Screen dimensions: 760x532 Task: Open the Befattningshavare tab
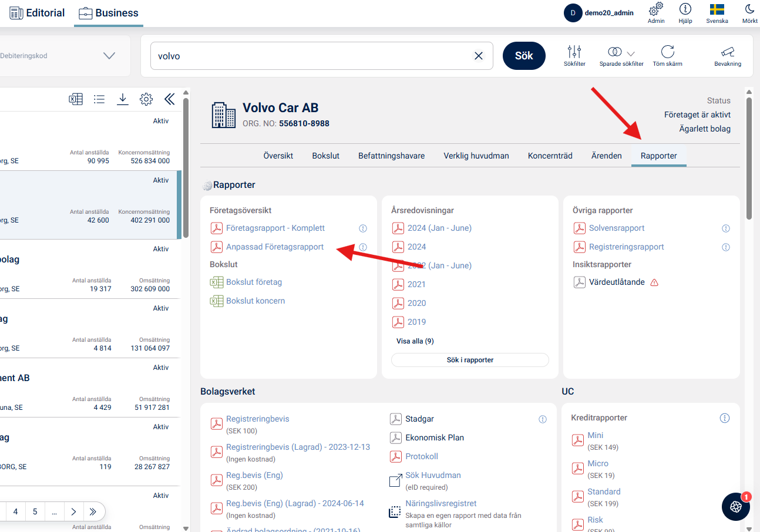point(392,156)
